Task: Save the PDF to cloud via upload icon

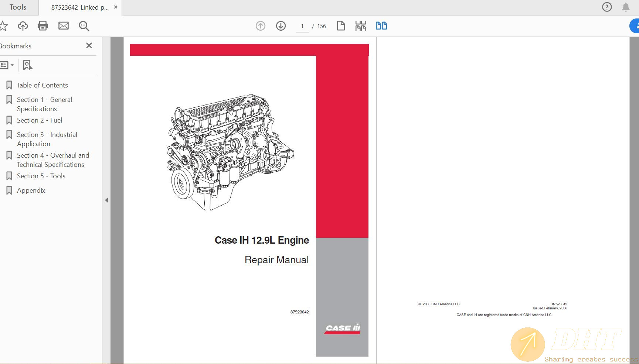Action: click(23, 26)
